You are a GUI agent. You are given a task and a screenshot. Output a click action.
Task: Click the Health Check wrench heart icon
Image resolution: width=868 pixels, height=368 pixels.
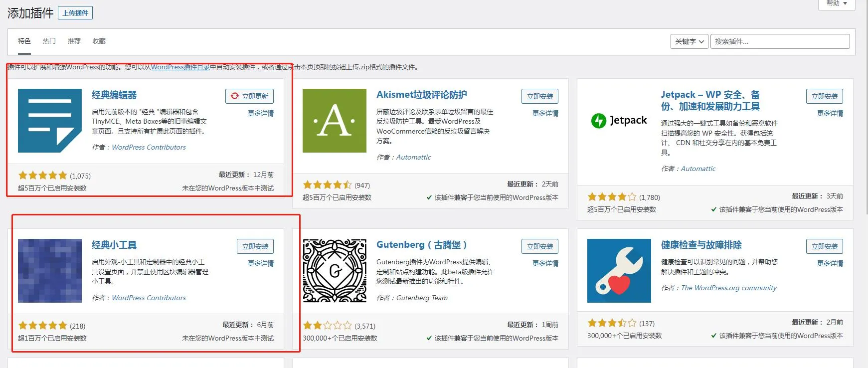coord(619,271)
